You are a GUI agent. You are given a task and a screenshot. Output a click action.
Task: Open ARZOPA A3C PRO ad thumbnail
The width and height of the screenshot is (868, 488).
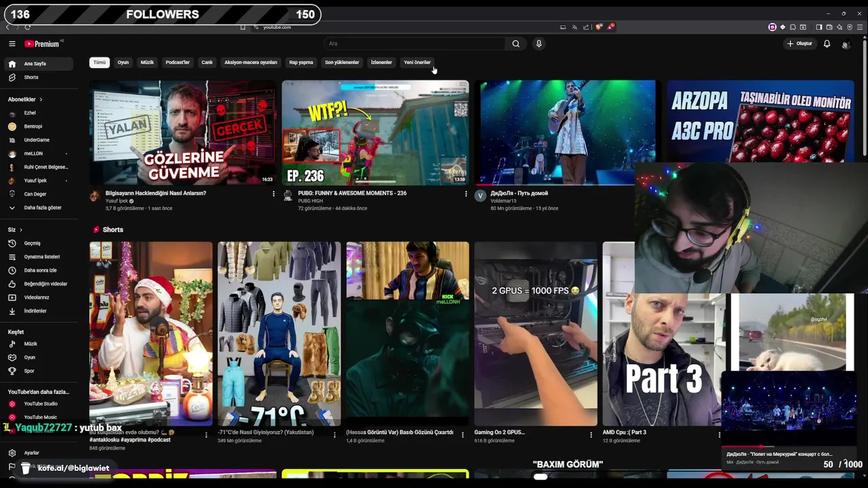coord(760,121)
